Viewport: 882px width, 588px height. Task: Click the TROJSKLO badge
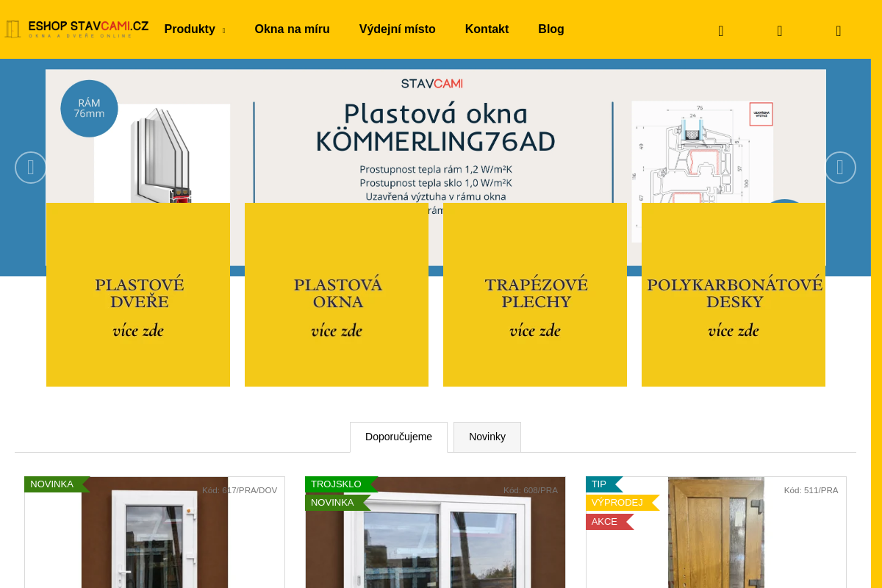[x=341, y=484]
